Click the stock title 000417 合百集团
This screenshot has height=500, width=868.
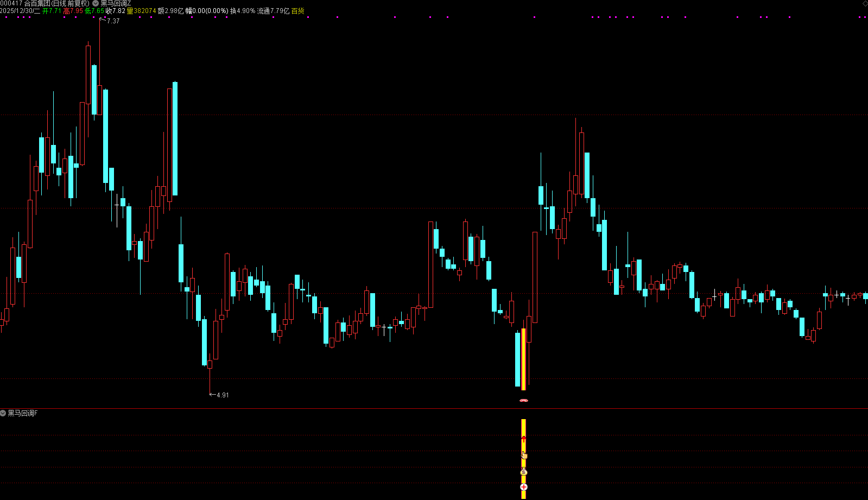(x=26, y=3)
